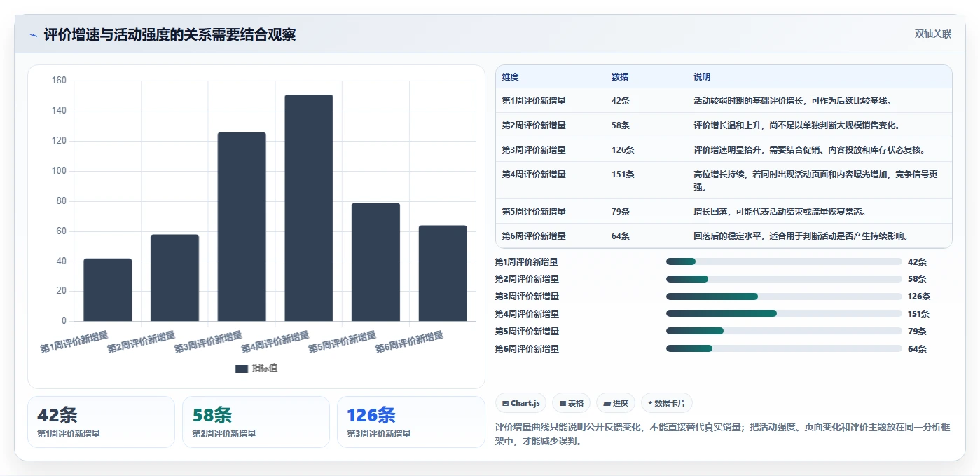Click the x-axis label 第4周评价新增量
This screenshot has width=980, height=476.
pyautogui.click(x=275, y=342)
